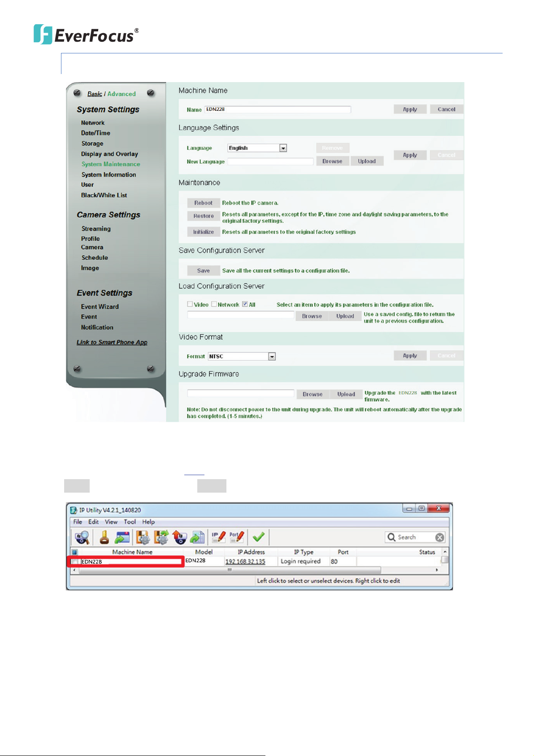Click the EverFocus logo
This screenshot has height=756, width=534.
tap(86, 35)
